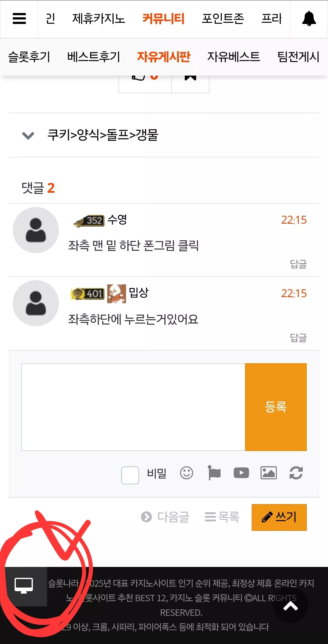328x644 pixels.
Task: Enable the 비밀 secret comment checkbox
Action: [x=130, y=475]
